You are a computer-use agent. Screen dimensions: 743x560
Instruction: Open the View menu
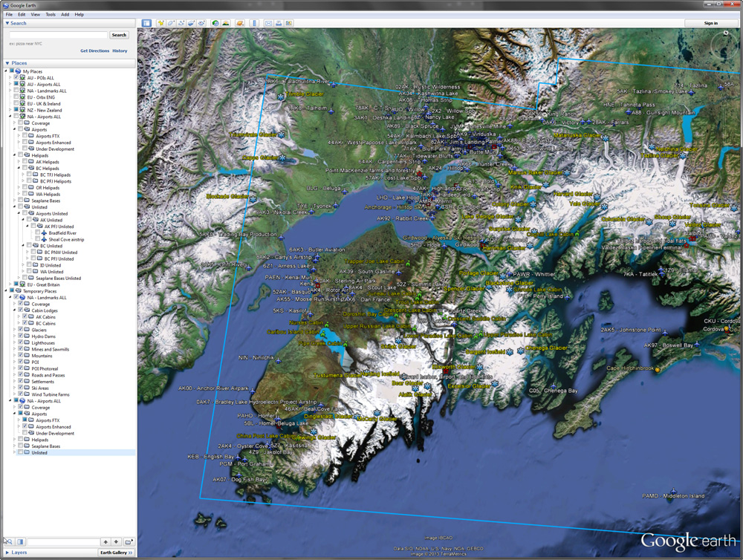point(35,14)
